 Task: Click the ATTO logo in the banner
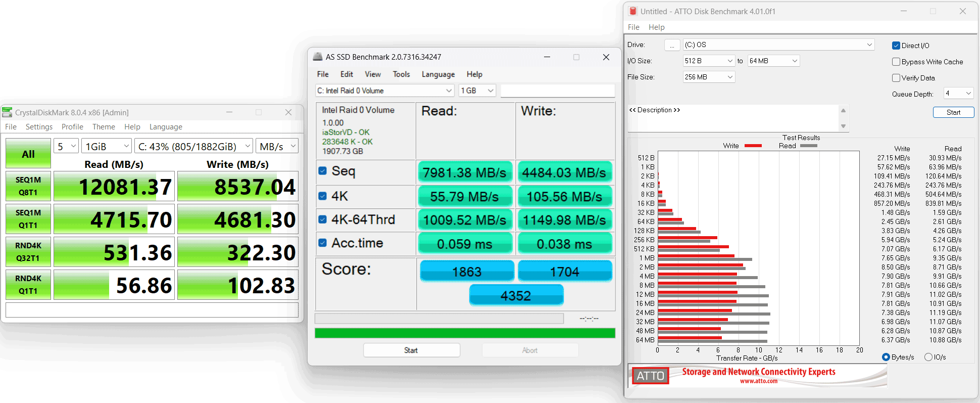point(650,376)
